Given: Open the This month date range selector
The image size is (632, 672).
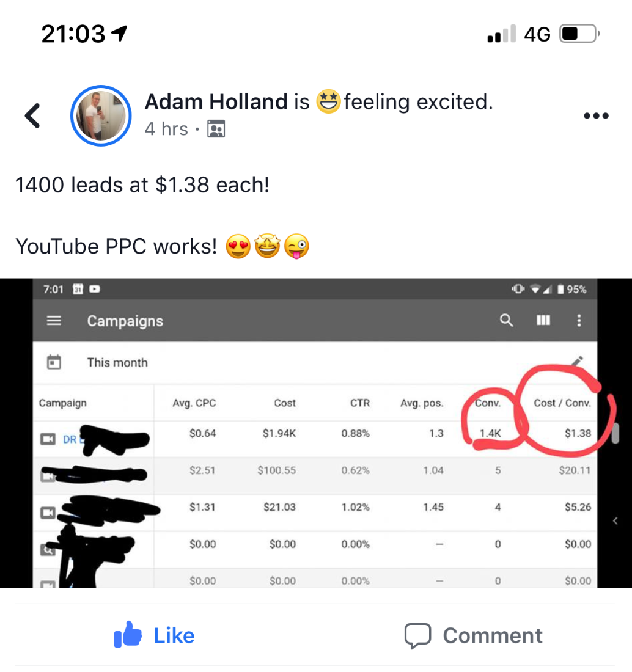Looking at the screenshot, I should coord(117,362).
